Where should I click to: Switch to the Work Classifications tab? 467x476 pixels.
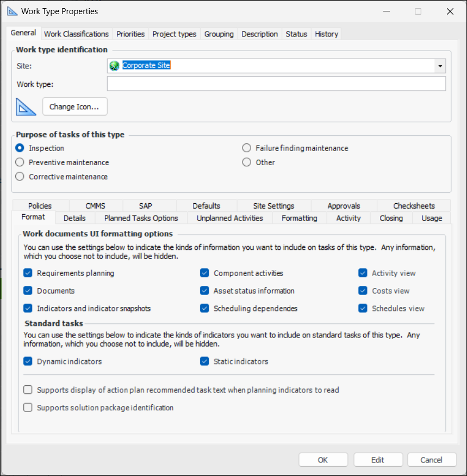tap(76, 34)
